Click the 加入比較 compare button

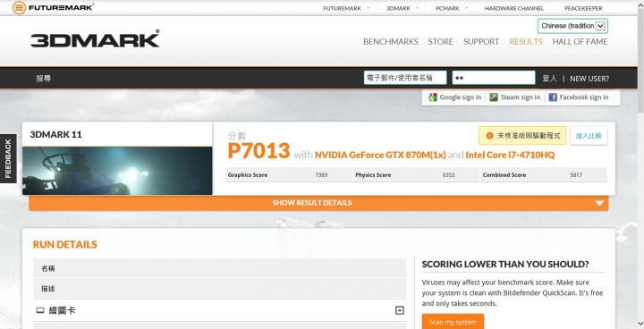(x=589, y=136)
